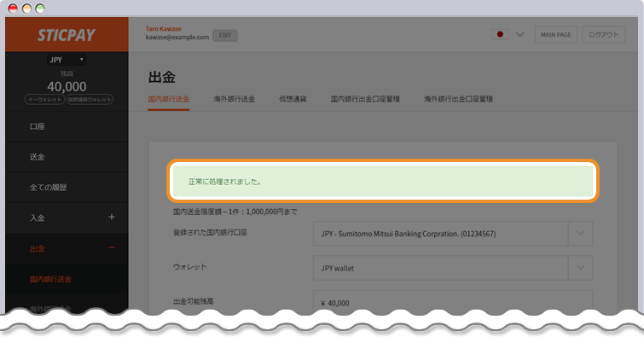Screen dimensions: 644x337
Task: Click the STICPAY logo
Action: click(67, 35)
